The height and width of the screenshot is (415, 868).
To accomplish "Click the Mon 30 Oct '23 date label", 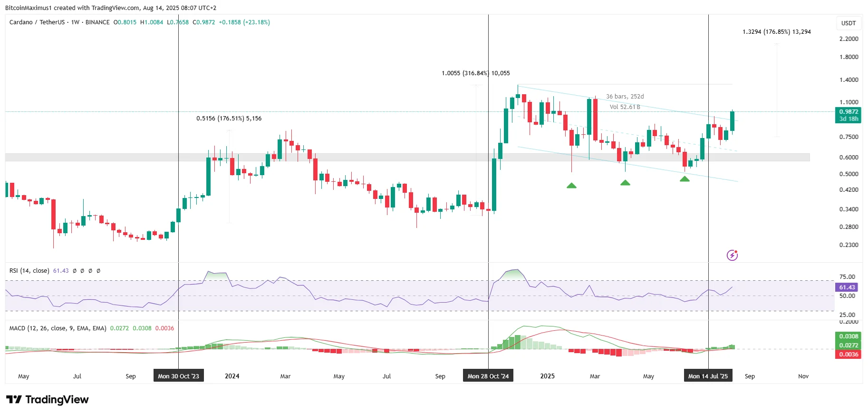I will pyautogui.click(x=178, y=376).
